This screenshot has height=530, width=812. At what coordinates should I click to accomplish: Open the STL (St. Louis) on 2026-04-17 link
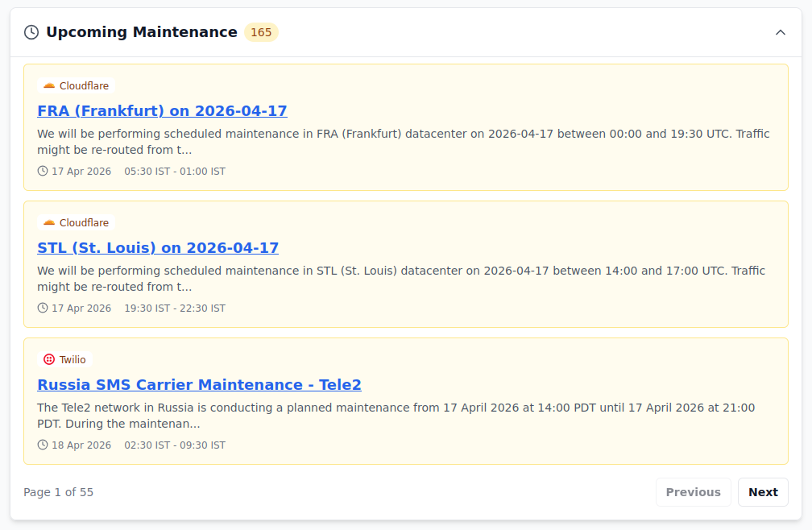[158, 248]
